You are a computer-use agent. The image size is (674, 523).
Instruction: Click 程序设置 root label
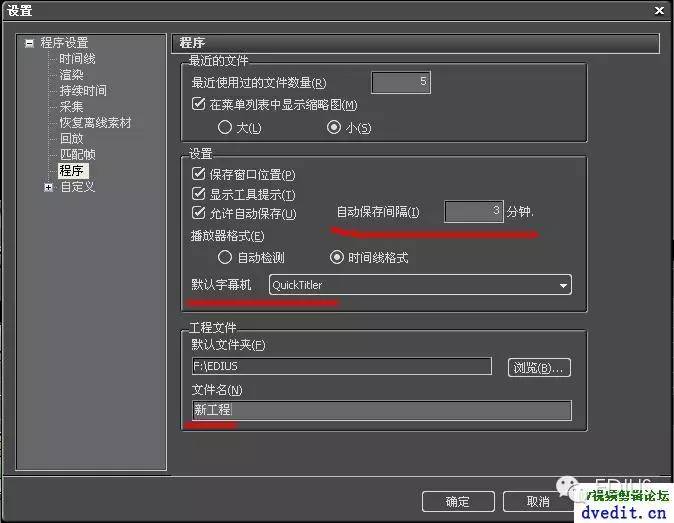pos(64,43)
